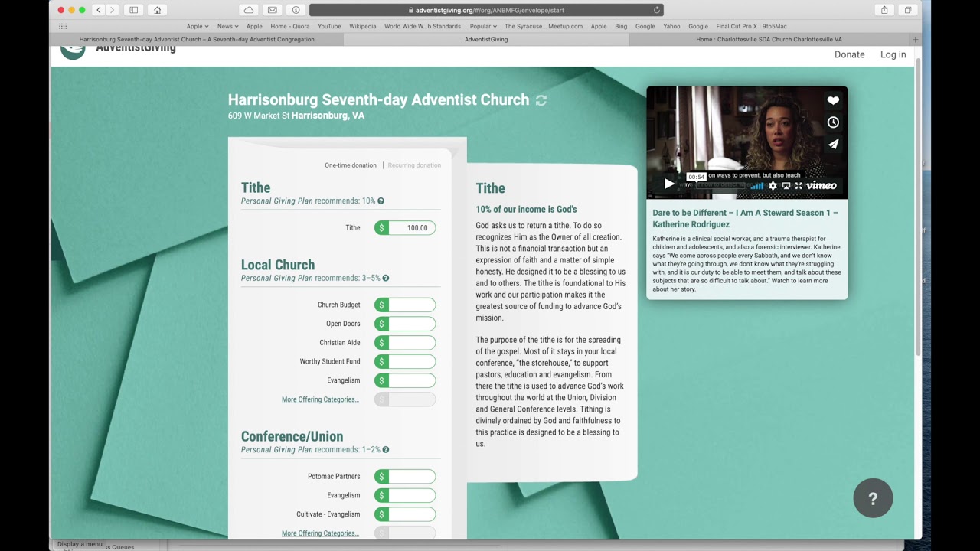This screenshot has width=980, height=551.
Task: Click the video title Dare to be Different
Action: click(745, 218)
